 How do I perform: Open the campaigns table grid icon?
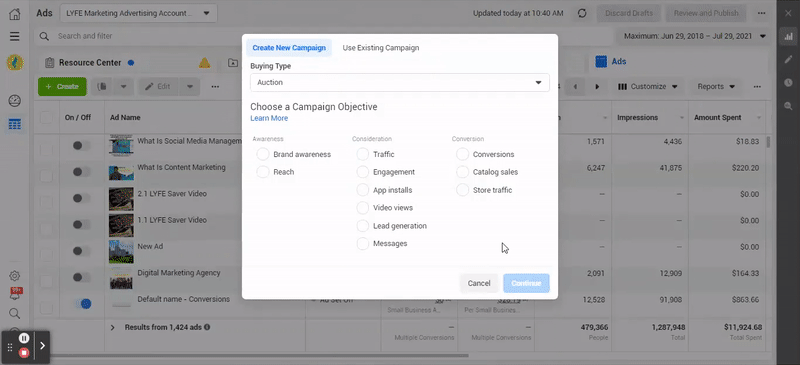(x=15, y=124)
